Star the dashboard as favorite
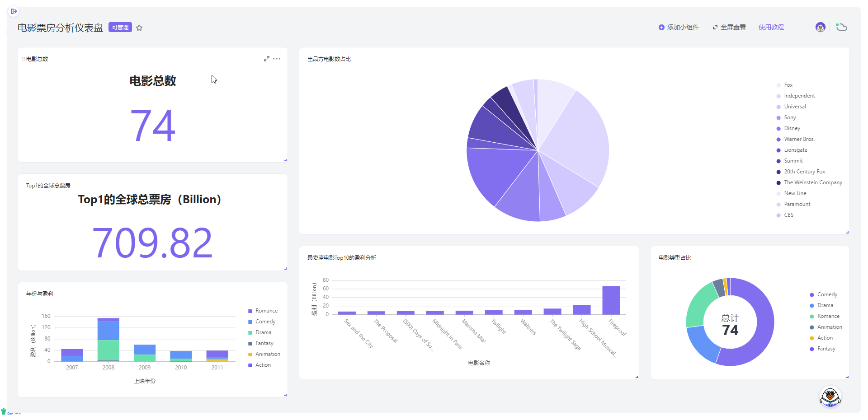Image resolution: width=868 pixels, height=420 pixels. pos(139,28)
